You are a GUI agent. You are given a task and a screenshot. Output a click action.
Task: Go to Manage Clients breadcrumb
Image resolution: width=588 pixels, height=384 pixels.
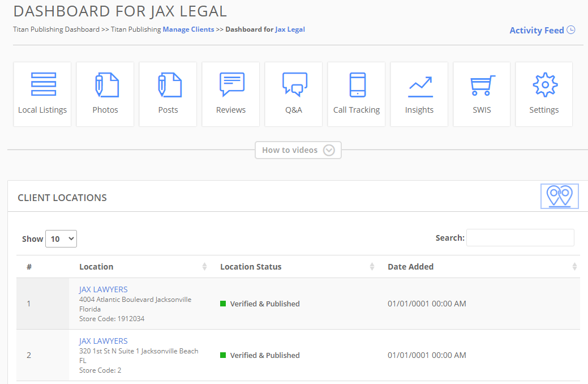point(188,29)
